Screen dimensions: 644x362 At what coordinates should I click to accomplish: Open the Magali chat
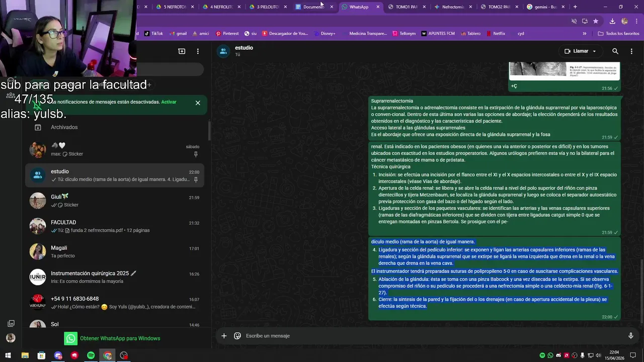(115, 252)
